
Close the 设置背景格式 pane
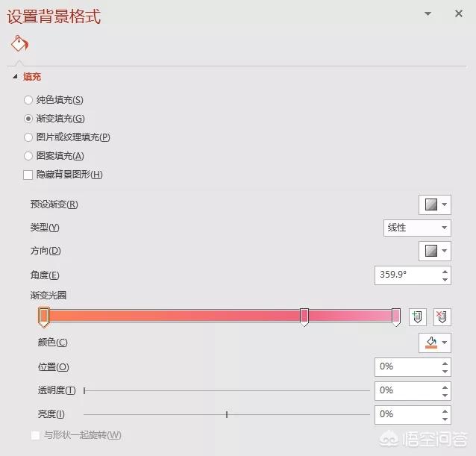(x=459, y=13)
